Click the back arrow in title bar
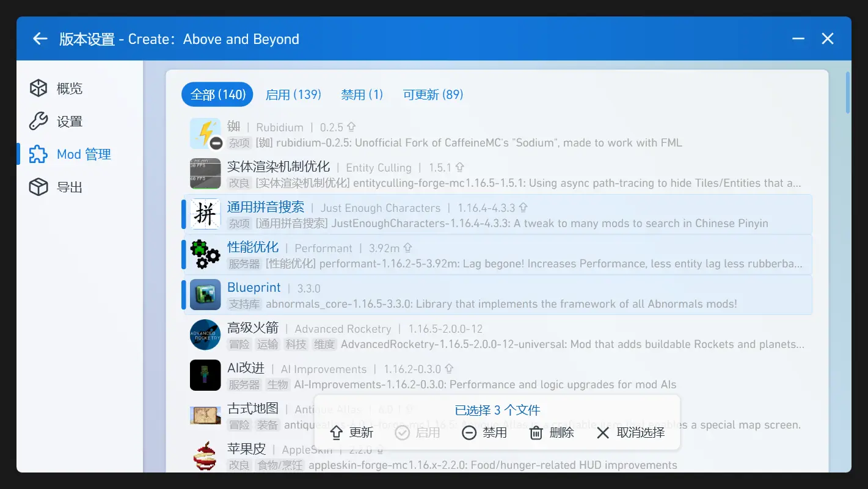Screen dimensions: 868x489 40,39
